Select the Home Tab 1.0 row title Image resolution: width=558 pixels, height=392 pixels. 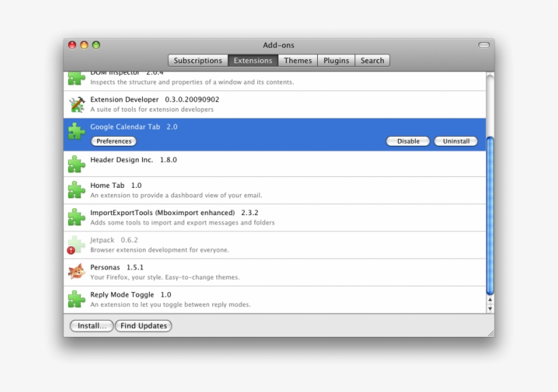(x=116, y=186)
